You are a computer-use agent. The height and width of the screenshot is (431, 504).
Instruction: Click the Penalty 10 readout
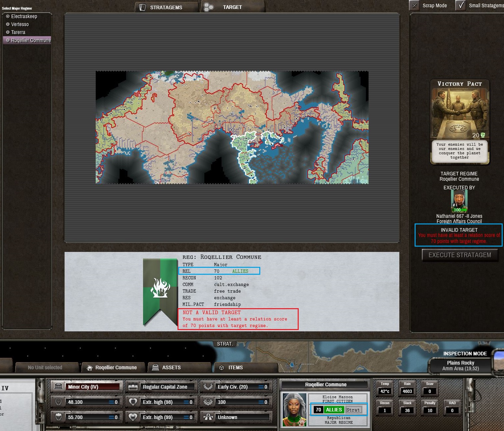[x=430, y=408]
